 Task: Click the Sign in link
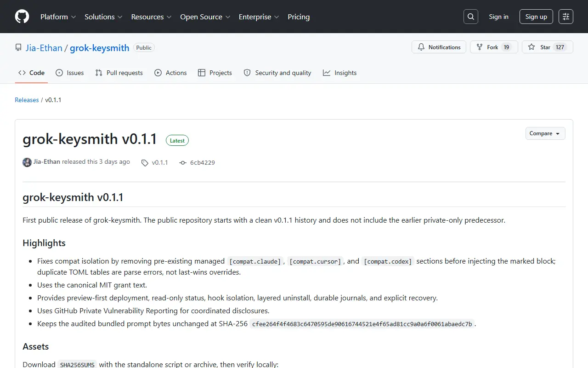click(x=498, y=17)
